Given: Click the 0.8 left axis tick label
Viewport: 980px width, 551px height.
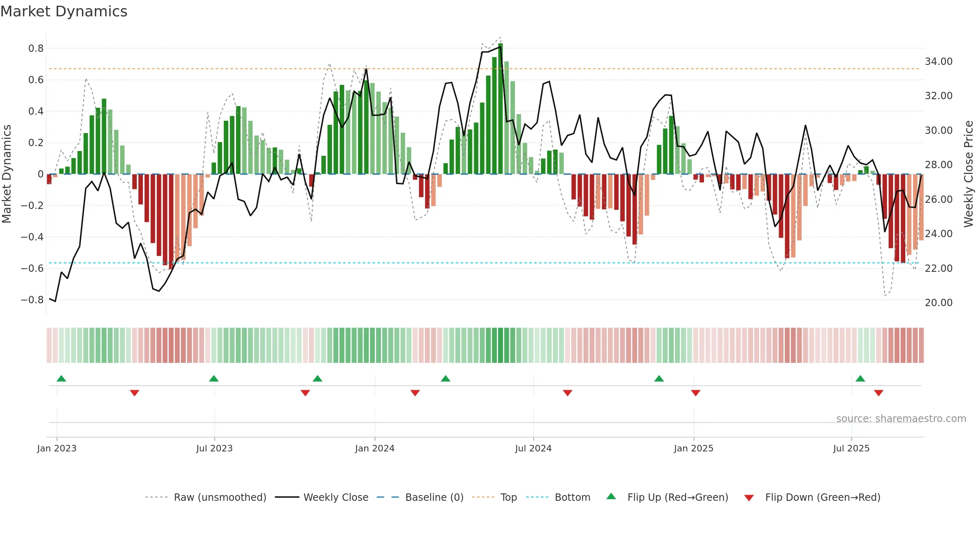Looking at the screenshot, I should pyautogui.click(x=36, y=49).
